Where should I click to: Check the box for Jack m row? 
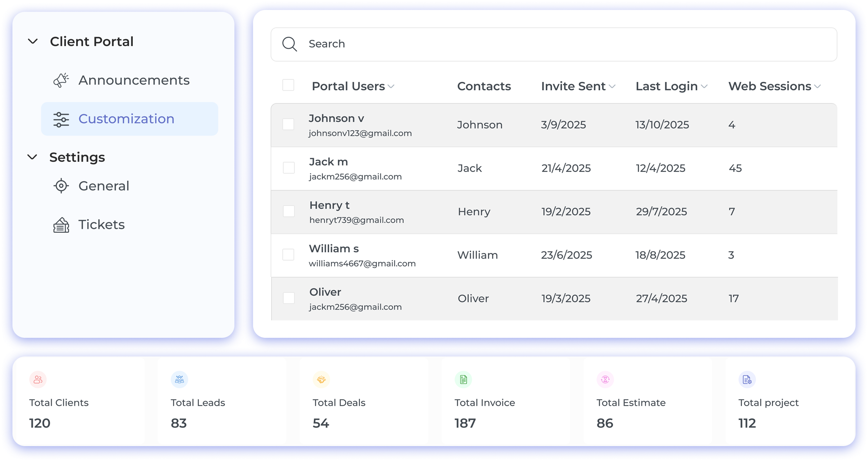coord(289,168)
